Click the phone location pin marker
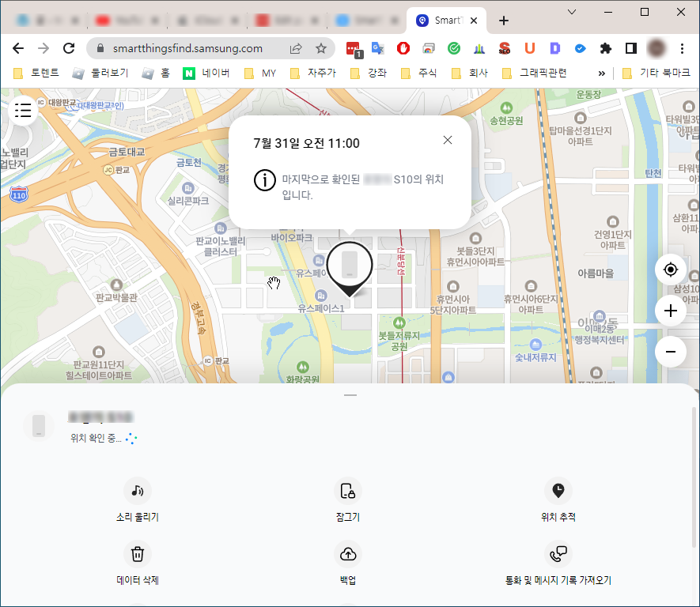 pos(350,269)
